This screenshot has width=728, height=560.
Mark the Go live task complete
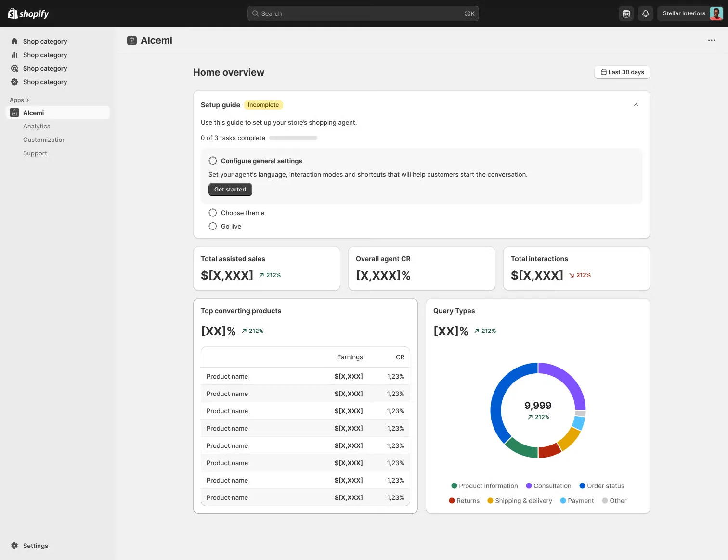tap(213, 226)
